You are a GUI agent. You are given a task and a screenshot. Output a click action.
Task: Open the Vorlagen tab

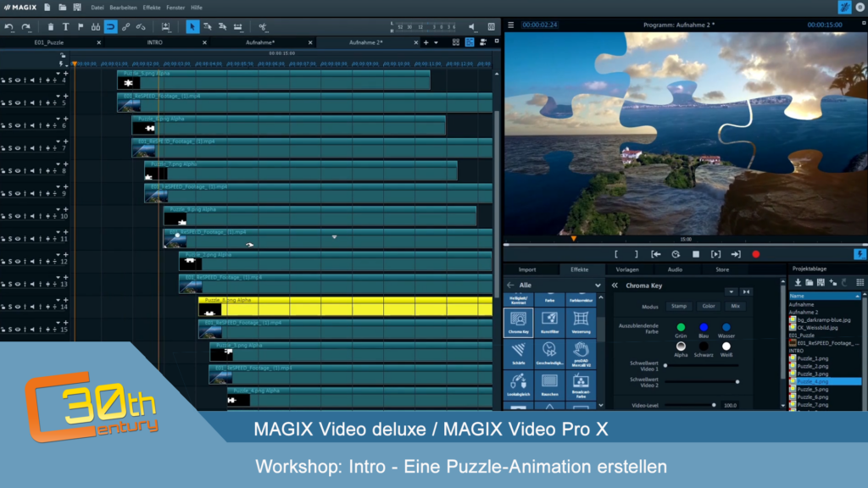627,269
